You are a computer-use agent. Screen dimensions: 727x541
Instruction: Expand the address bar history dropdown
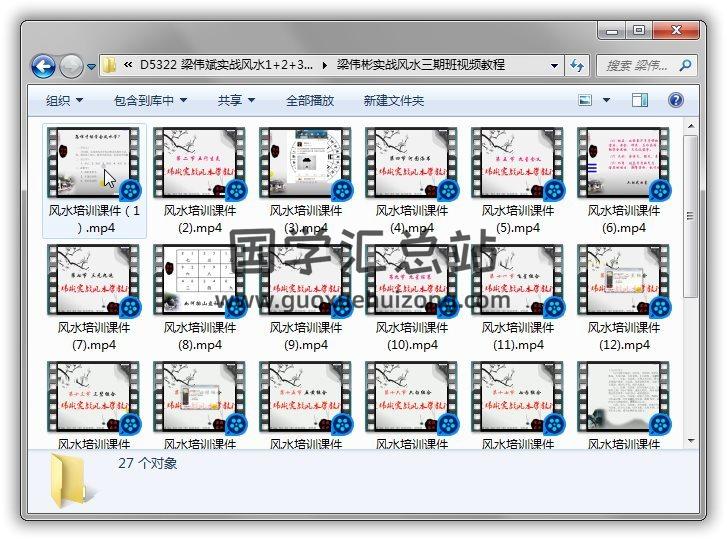pos(554,66)
